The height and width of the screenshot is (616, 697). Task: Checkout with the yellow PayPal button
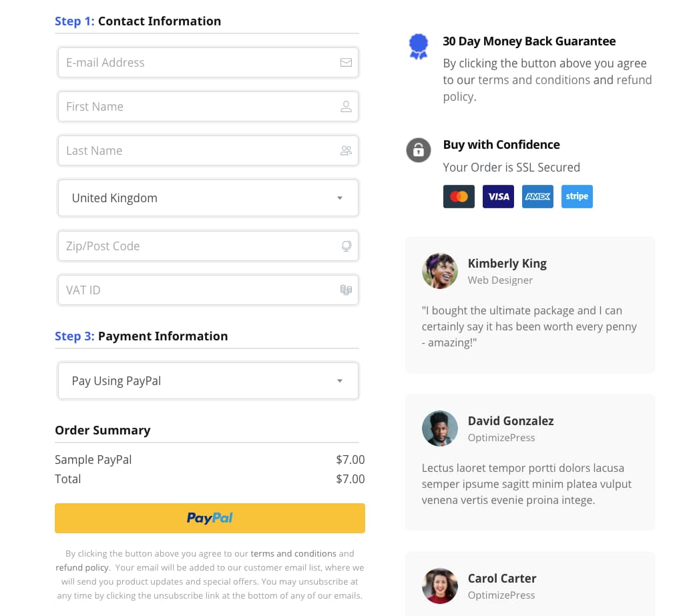pyautogui.click(x=210, y=518)
